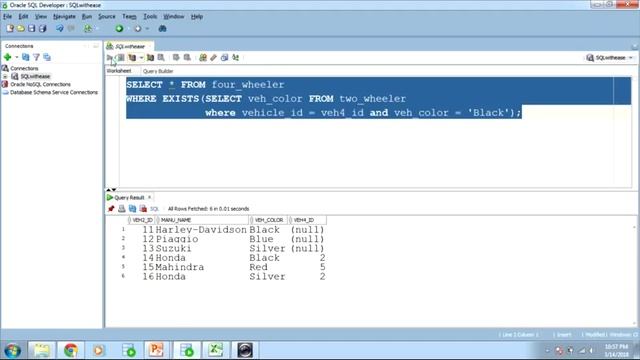Click the Rollback icon in worksheet toolbar
The height and width of the screenshot is (360, 640).
(x=187, y=58)
